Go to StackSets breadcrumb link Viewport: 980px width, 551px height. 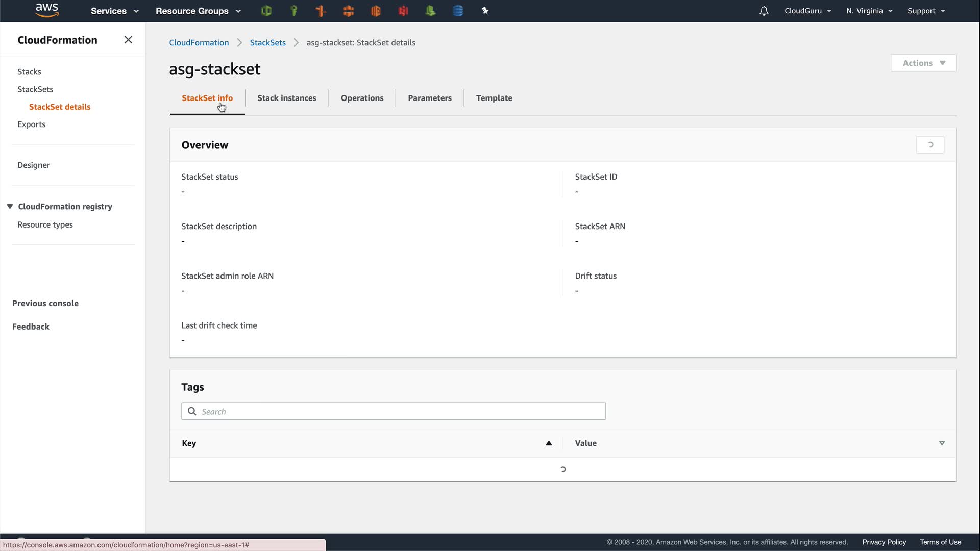pyautogui.click(x=267, y=43)
